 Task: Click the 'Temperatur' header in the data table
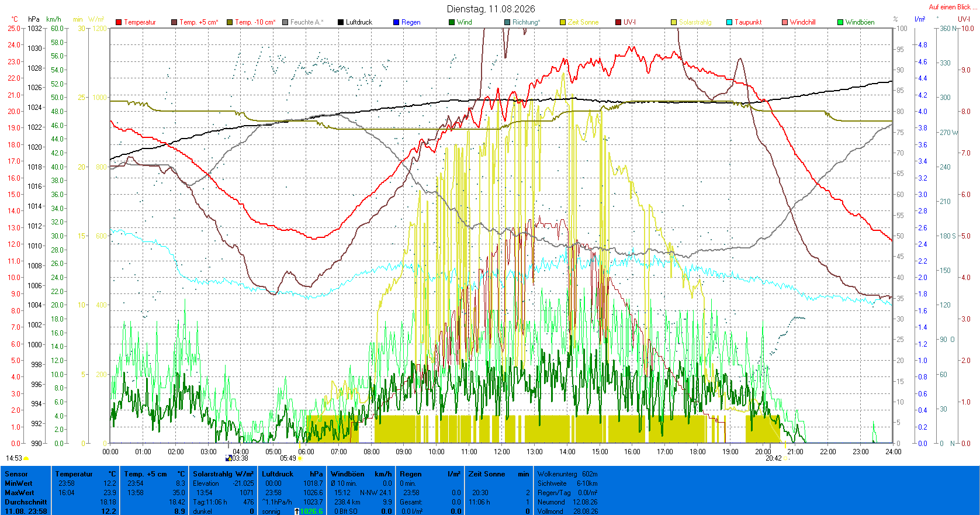[x=74, y=474]
